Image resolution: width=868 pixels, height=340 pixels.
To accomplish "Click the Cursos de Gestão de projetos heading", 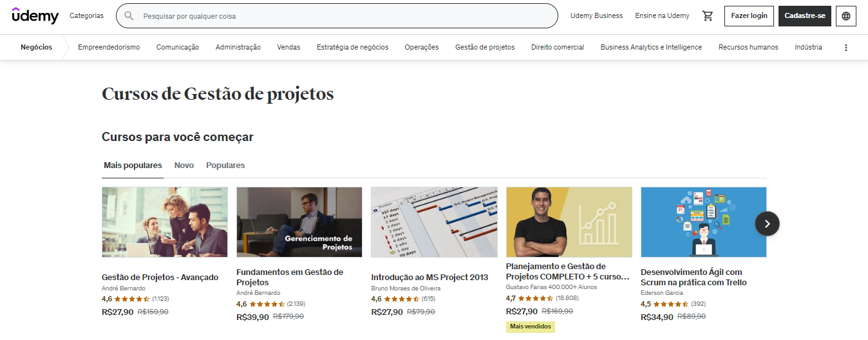I will pyautogui.click(x=218, y=94).
